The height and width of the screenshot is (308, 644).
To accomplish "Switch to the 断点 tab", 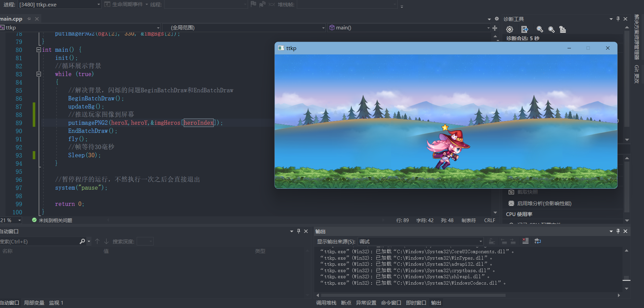I will pyautogui.click(x=346, y=303).
